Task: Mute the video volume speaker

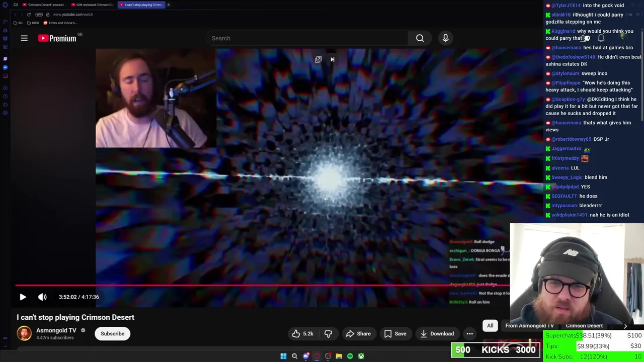Action: (42, 297)
